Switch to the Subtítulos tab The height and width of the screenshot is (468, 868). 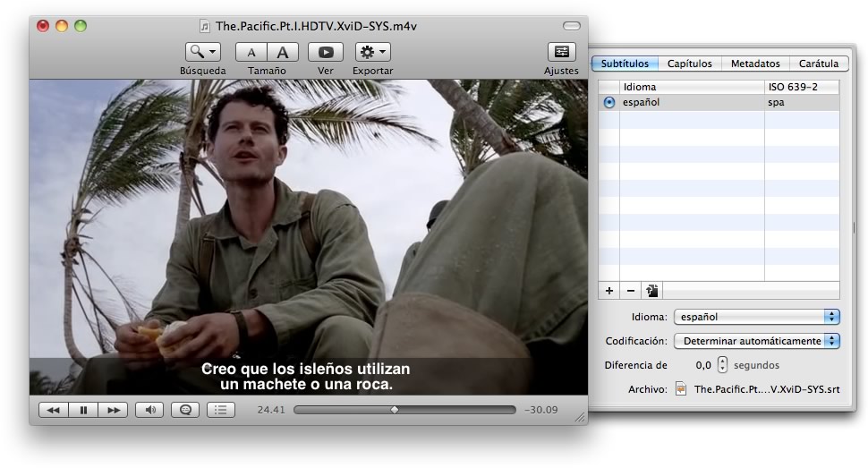click(x=625, y=64)
